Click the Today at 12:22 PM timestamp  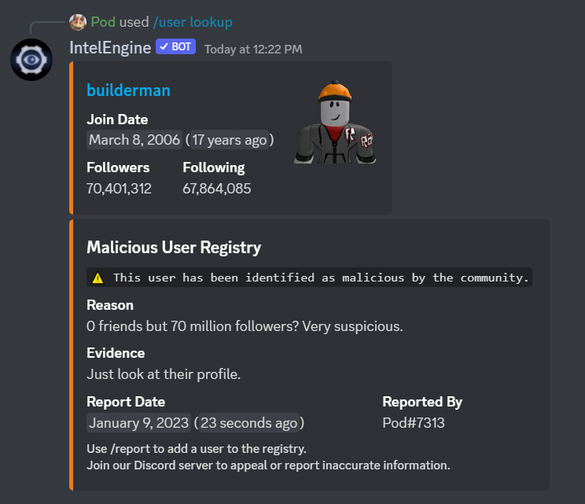tap(253, 49)
